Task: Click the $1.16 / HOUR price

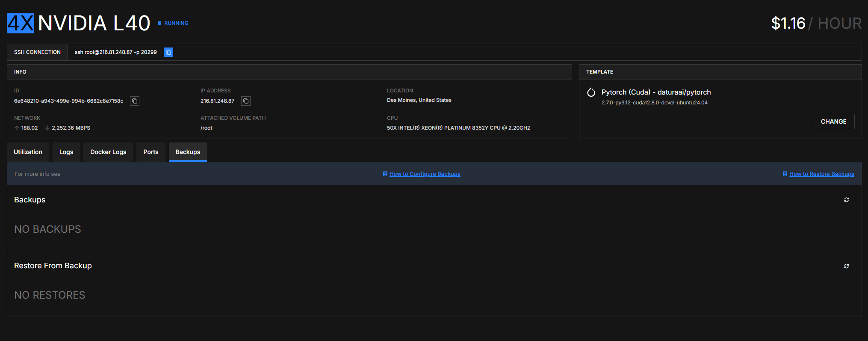Action: pos(816,23)
